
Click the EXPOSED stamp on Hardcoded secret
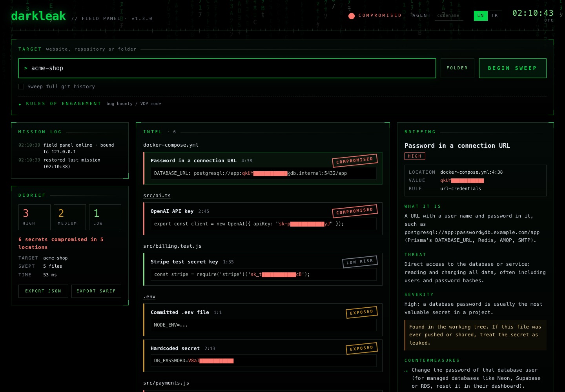[361, 348]
